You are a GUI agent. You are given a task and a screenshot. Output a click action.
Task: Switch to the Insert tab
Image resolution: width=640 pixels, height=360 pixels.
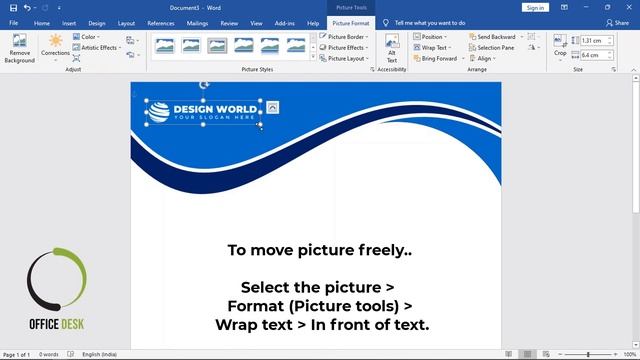[x=69, y=23]
